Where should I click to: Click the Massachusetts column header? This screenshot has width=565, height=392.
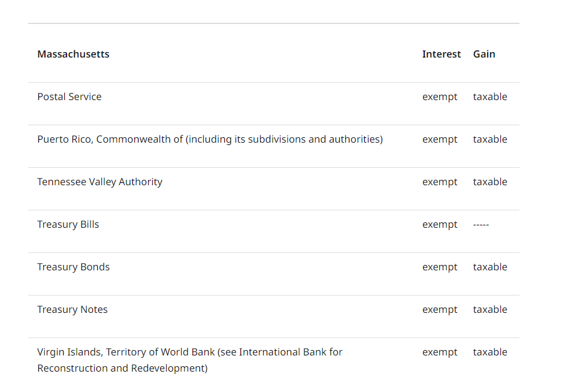pos(73,54)
